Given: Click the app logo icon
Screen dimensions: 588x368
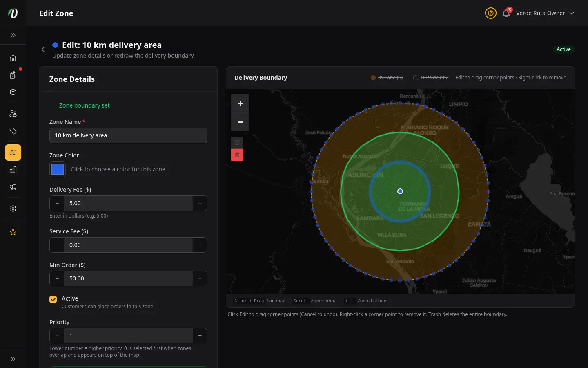Looking at the screenshot, I should click(x=13, y=13).
